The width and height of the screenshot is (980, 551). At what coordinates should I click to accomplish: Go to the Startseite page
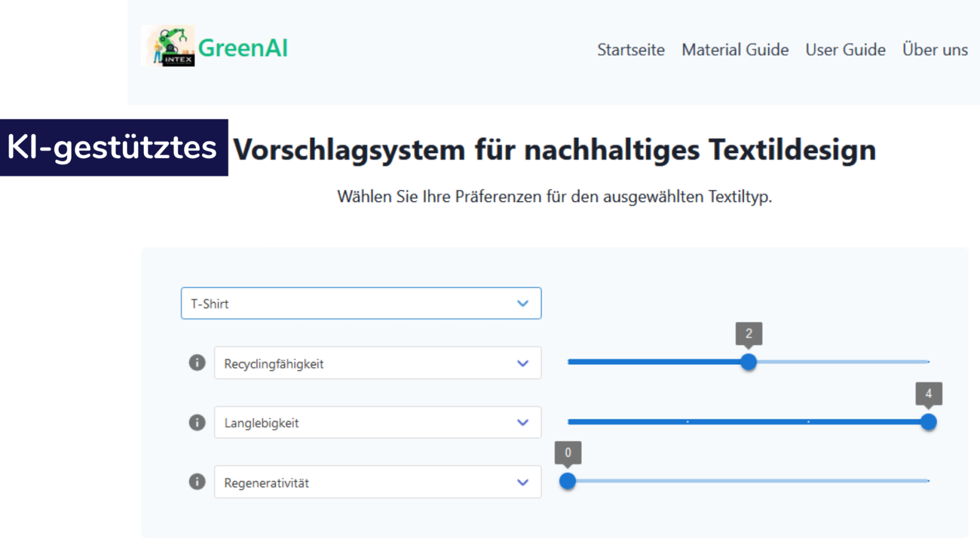click(631, 50)
